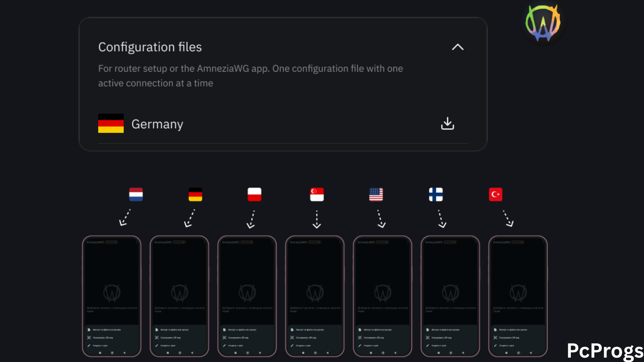Collapse the Configuration files section

tap(458, 47)
